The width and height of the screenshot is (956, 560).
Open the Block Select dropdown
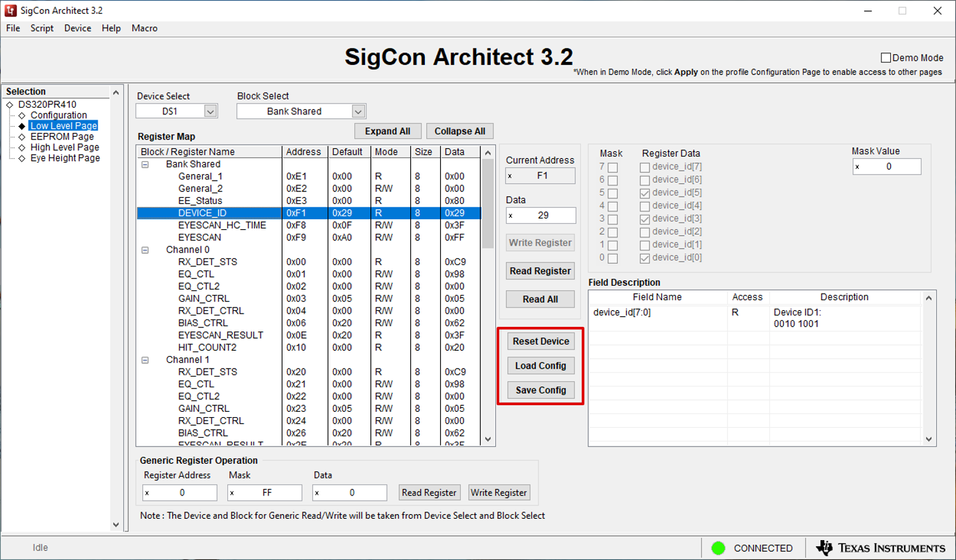[358, 112]
